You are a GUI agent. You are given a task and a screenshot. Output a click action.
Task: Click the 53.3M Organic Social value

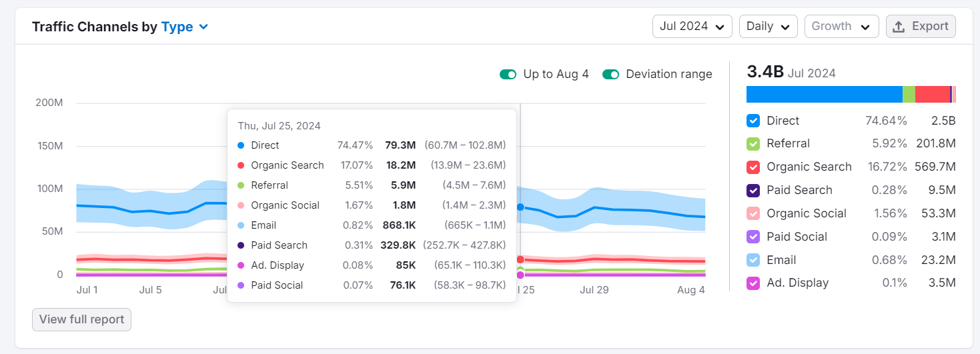click(x=937, y=214)
